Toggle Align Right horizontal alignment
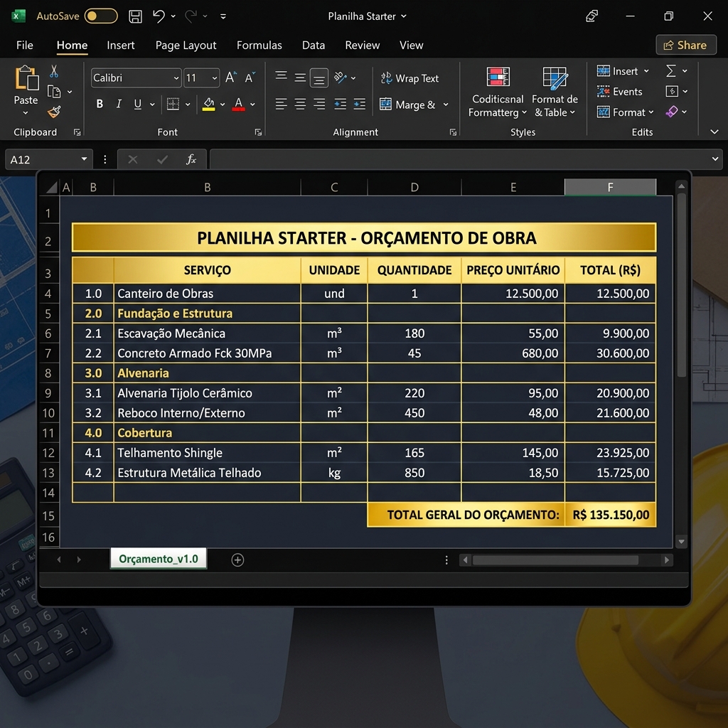 tap(319, 104)
